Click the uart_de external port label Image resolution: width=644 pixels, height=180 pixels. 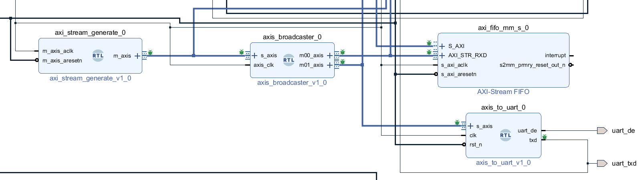tap(623, 130)
